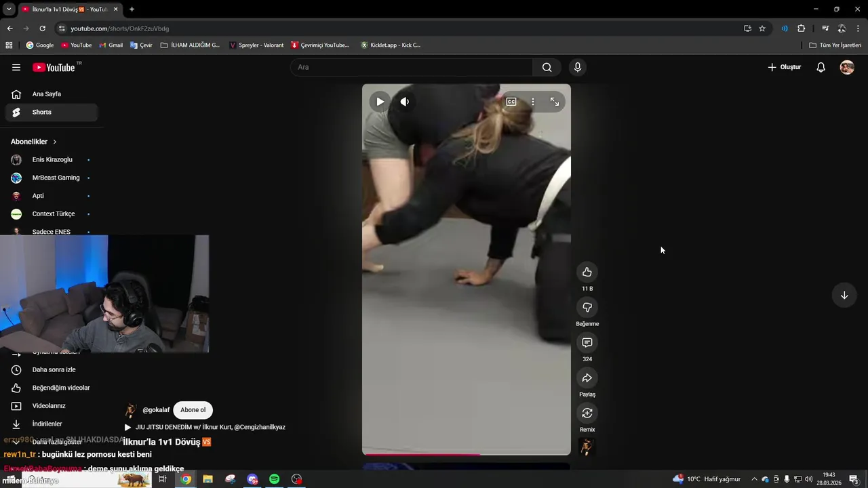Subscribe with Abone ol button

click(193, 410)
